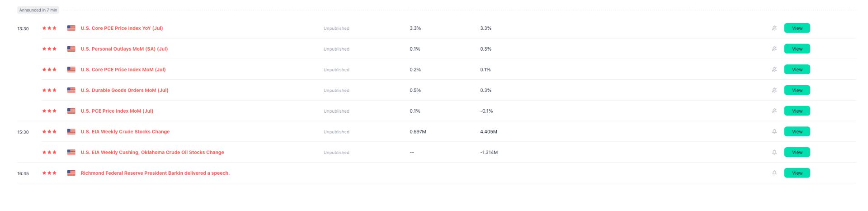View U.S. Core PCE Price Index YoY details
868x211 pixels.
pos(797,28)
